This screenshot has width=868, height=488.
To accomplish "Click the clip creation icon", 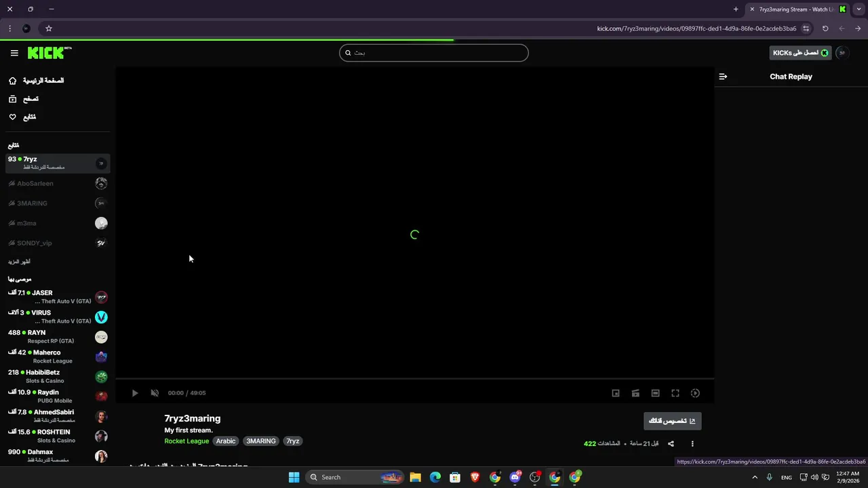I will coord(635,393).
